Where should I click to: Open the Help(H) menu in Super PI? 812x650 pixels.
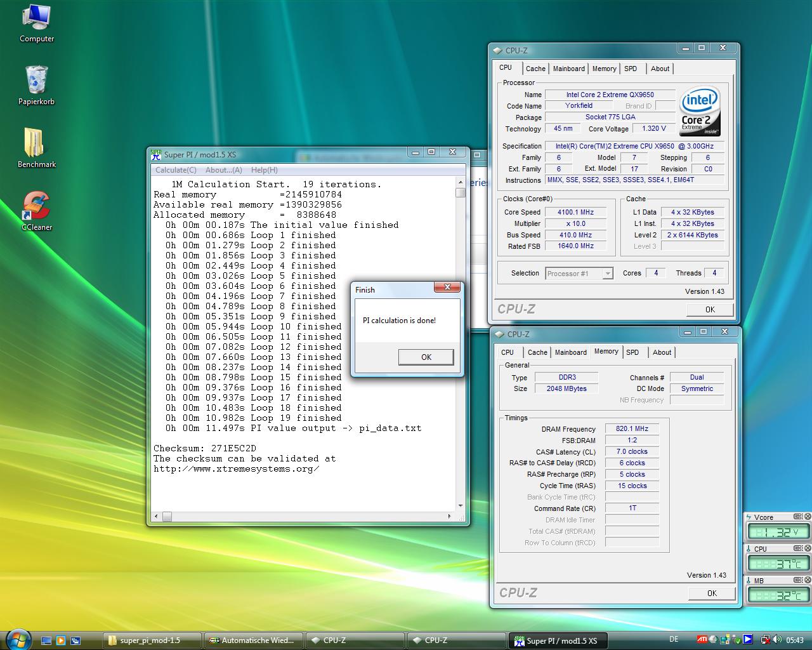point(264,170)
